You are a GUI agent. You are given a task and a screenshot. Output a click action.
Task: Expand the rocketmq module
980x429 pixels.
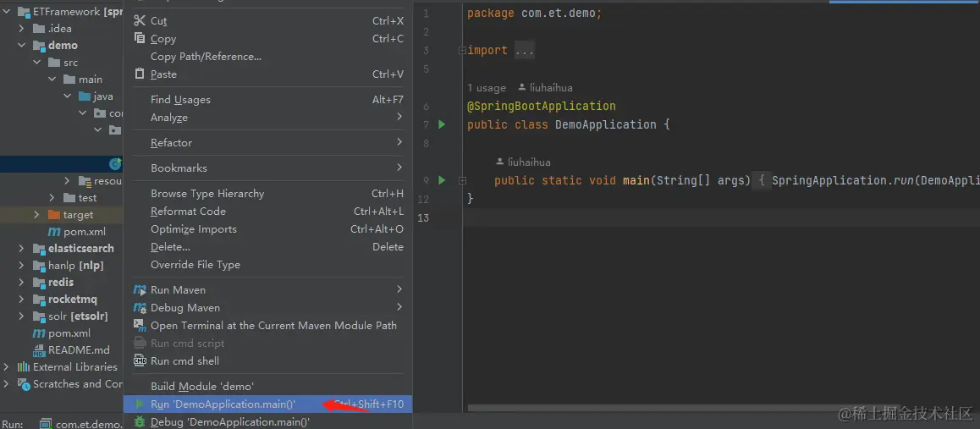pyautogui.click(x=21, y=299)
